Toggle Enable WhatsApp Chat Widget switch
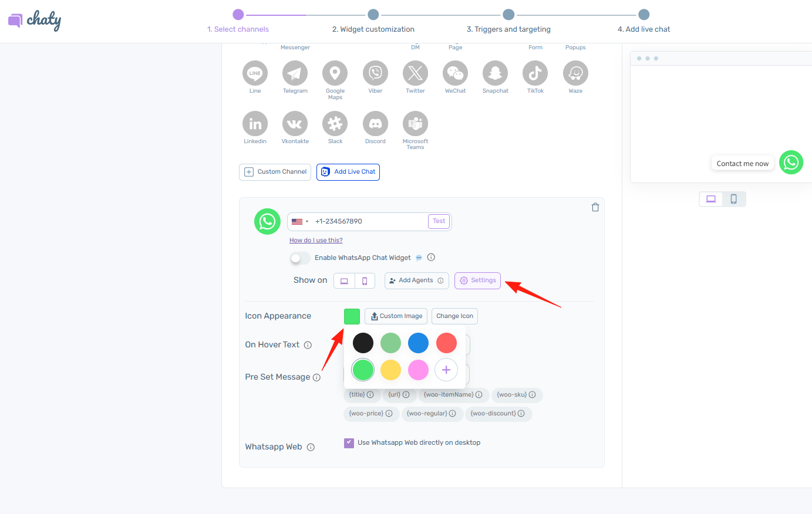812x514 pixels. pos(299,258)
